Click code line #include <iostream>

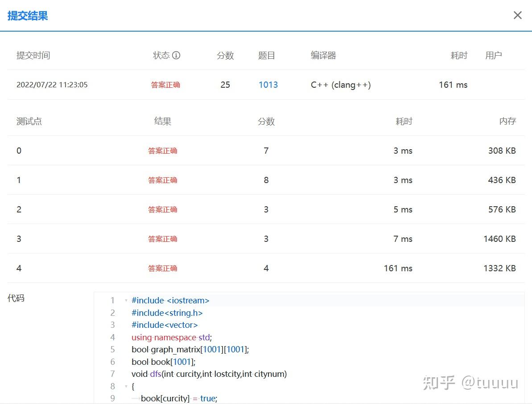click(x=170, y=301)
